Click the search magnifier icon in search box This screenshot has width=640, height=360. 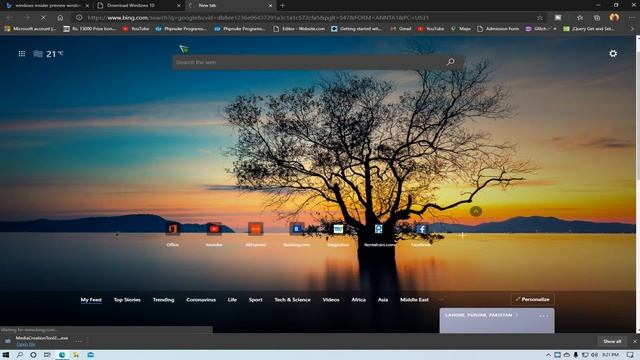[x=450, y=62]
